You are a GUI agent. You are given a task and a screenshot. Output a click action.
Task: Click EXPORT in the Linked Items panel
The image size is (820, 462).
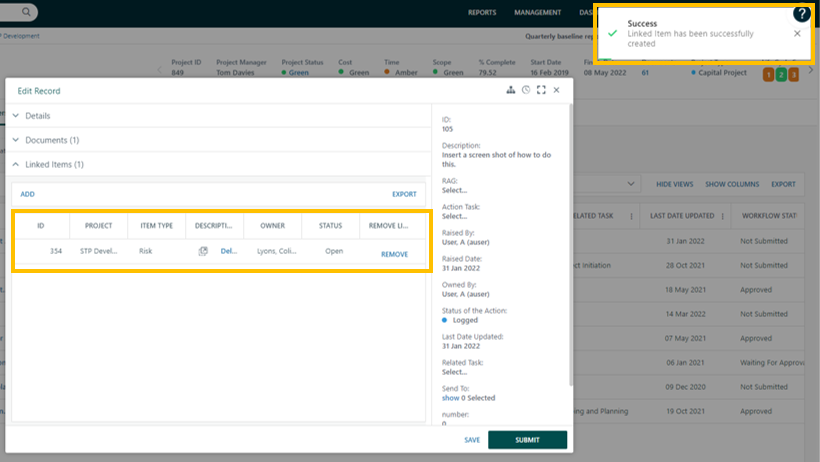tap(404, 194)
